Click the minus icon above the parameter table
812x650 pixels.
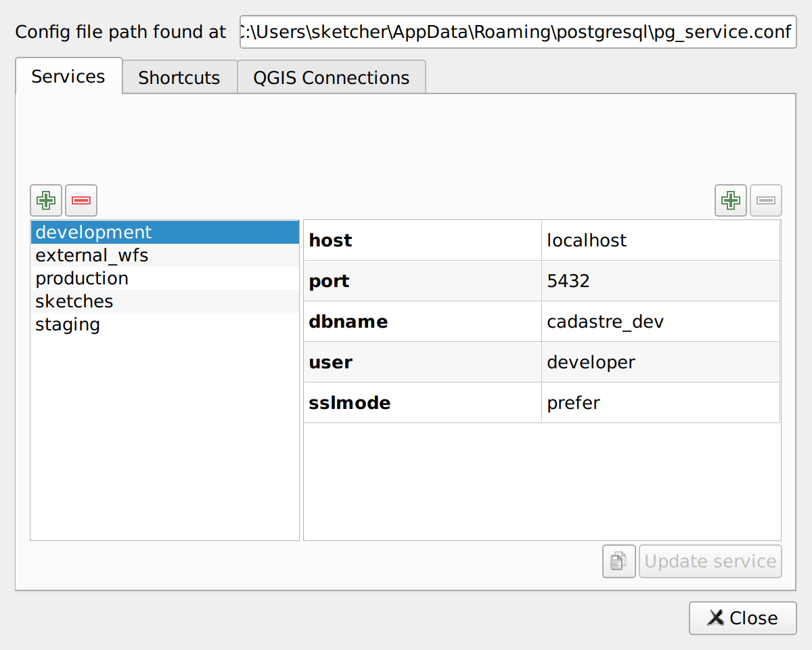[765, 200]
